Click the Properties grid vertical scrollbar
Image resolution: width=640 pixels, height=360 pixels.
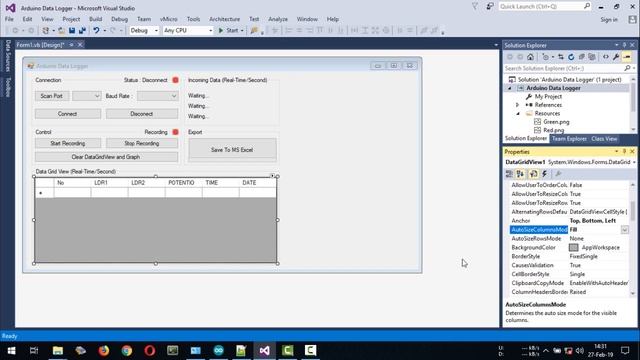(x=633, y=238)
